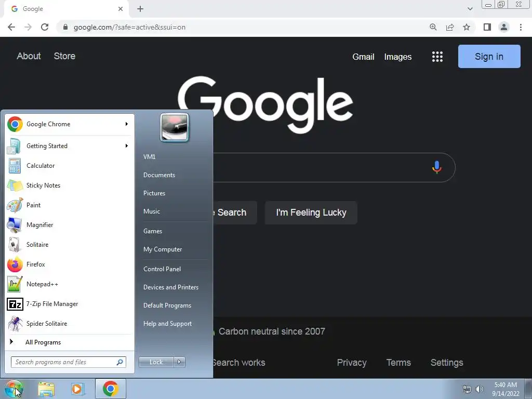Start Spider Solitaire
Image resolution: width=532 pixels, height=399 pixels.
click(x=69, y=323)
